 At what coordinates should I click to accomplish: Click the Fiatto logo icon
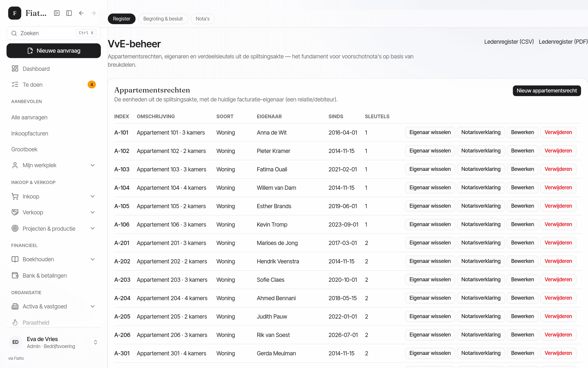(x=14, y=13)
